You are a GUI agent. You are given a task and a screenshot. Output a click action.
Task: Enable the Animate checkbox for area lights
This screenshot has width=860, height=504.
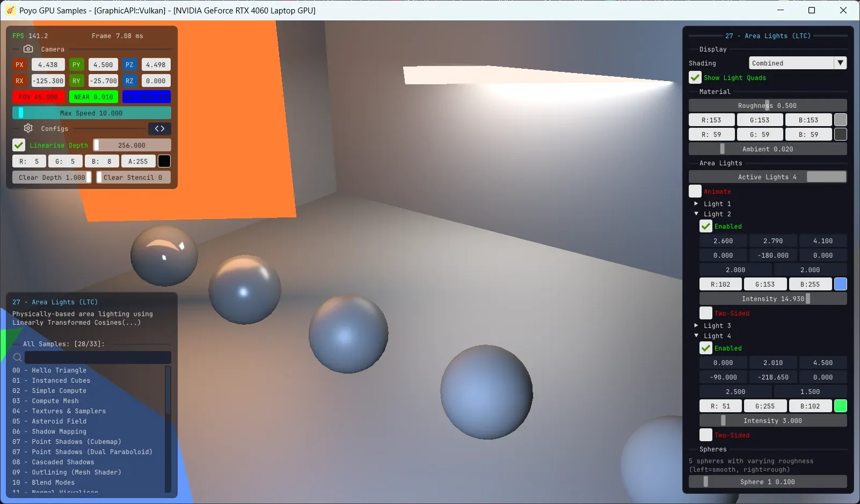click(x=695, y=192)
